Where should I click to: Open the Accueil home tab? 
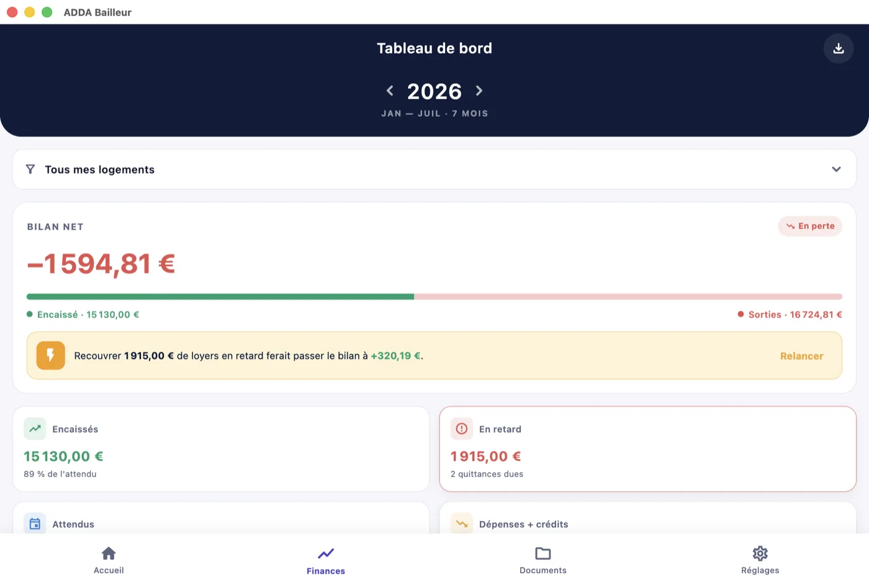109,560
